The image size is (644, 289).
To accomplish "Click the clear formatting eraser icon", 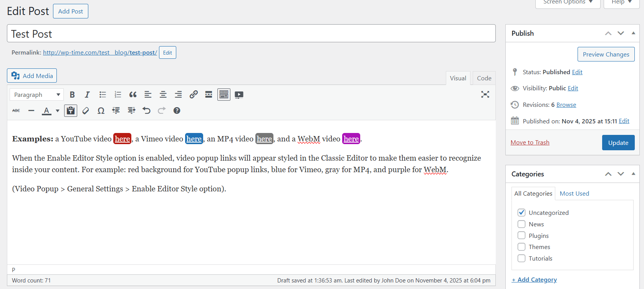I will tap(86, 111).
